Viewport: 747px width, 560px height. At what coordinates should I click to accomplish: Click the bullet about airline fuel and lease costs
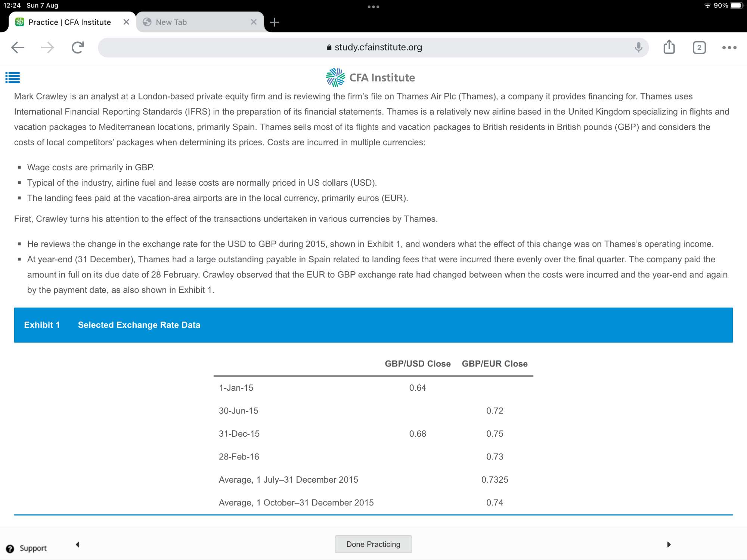click(202, 183)
